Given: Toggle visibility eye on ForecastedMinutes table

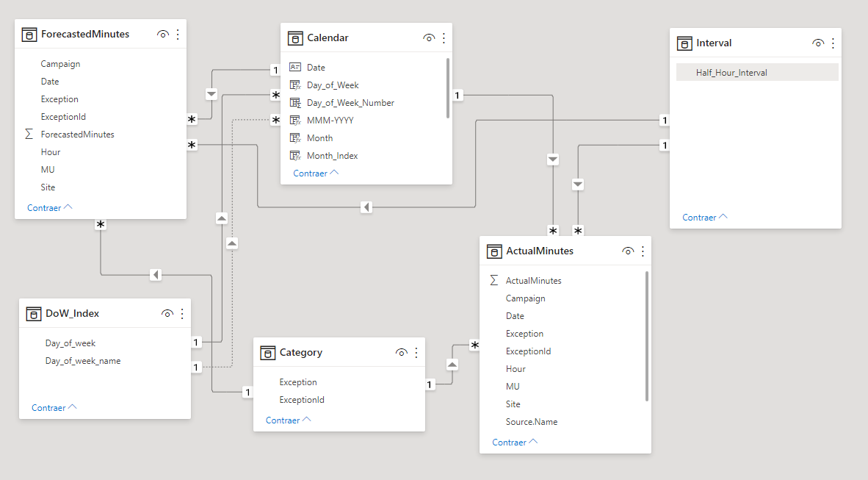Looking at the screenshot, I should pos(163,35).
